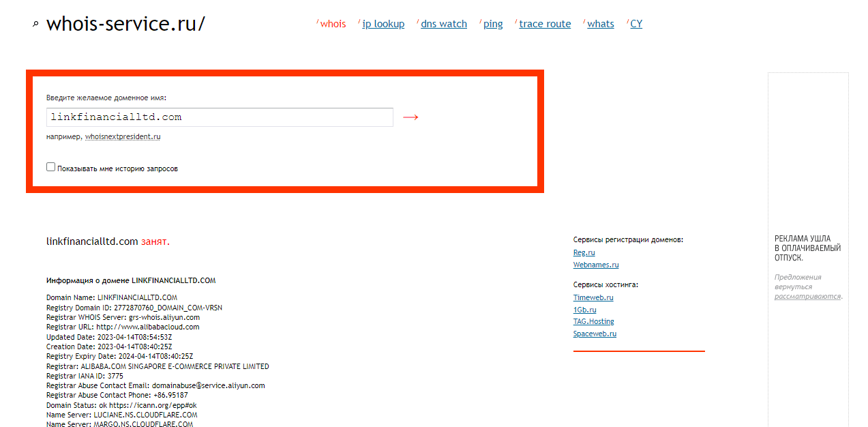
Task: Click the magnifier icon beside the site title
Action: point(35,25)
